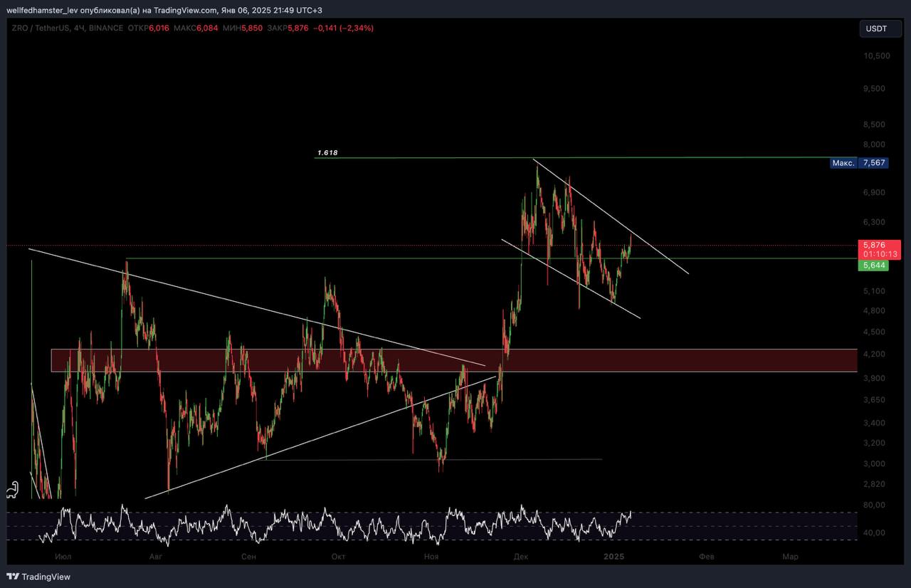911x588 pixels.
Task: Click the 2,820 price axis label
Action: [x=875, y=484]
